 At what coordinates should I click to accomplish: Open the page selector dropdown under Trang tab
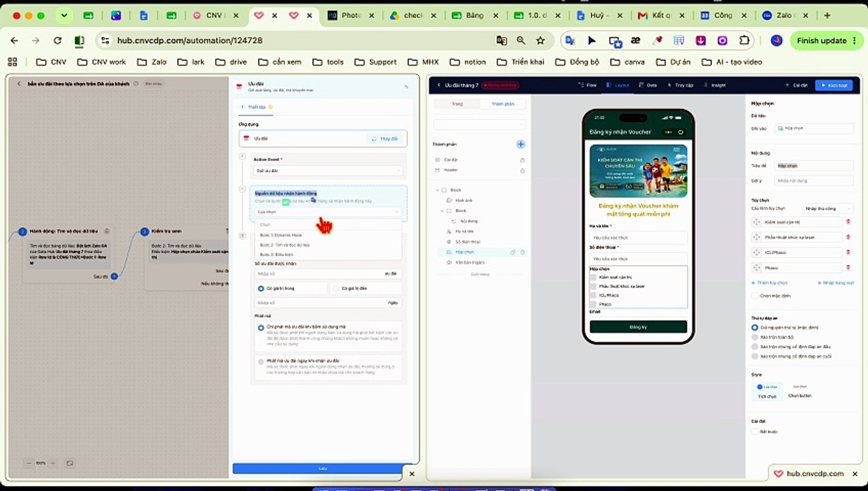pyautogui.click(x=480, y=124)
